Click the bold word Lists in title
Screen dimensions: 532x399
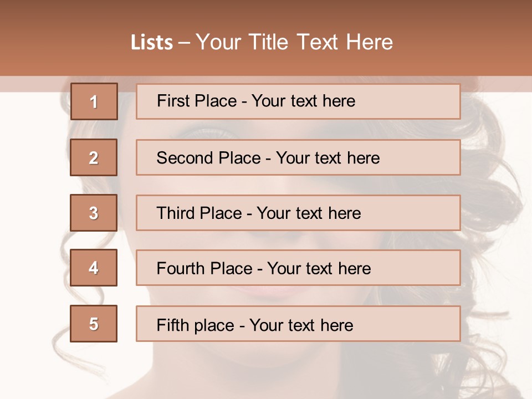click(x=152, y=43)
